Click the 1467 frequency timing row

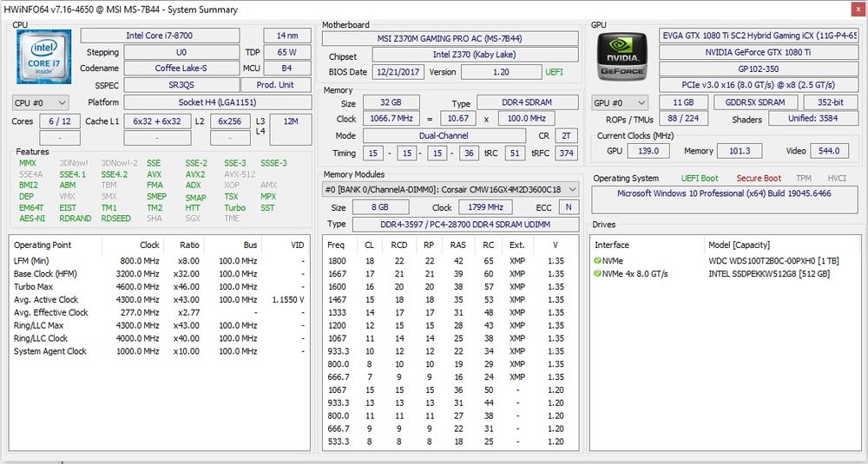pos(450,300)
